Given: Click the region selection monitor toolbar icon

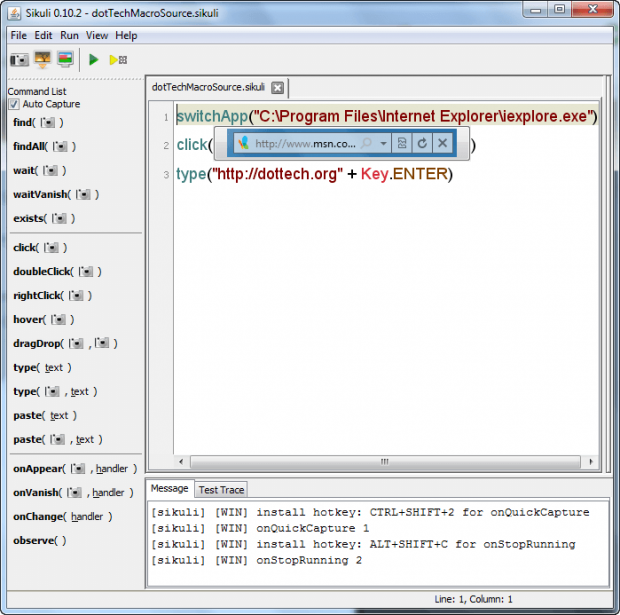Looking at the screenshot, I should pos(65,60).
